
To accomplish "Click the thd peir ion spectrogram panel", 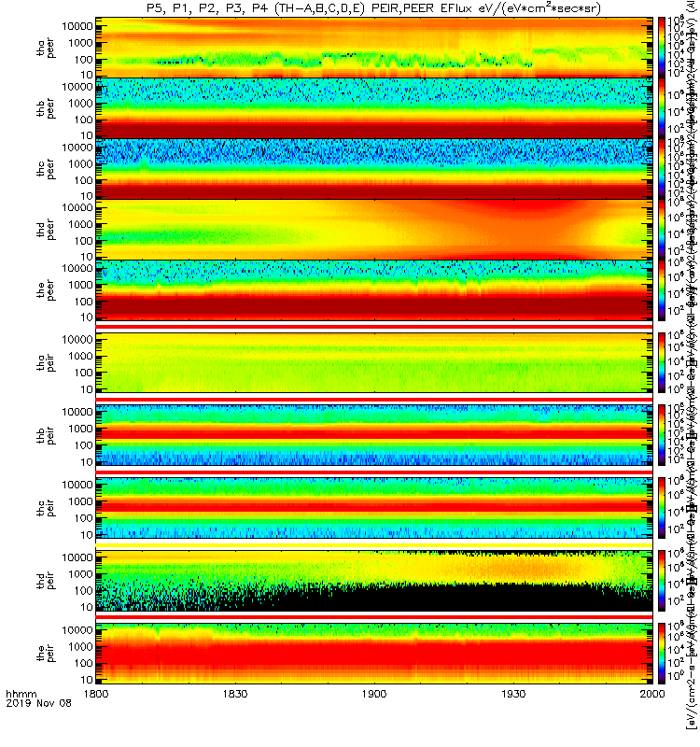I will [374, 581].
